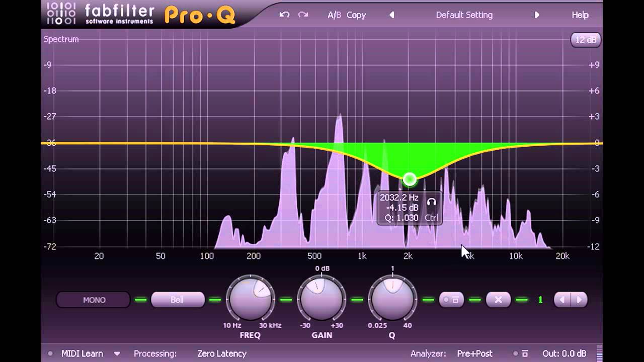The image size is (644, 362).
Task: Click the A/B switch button
Action: [334, 15]
